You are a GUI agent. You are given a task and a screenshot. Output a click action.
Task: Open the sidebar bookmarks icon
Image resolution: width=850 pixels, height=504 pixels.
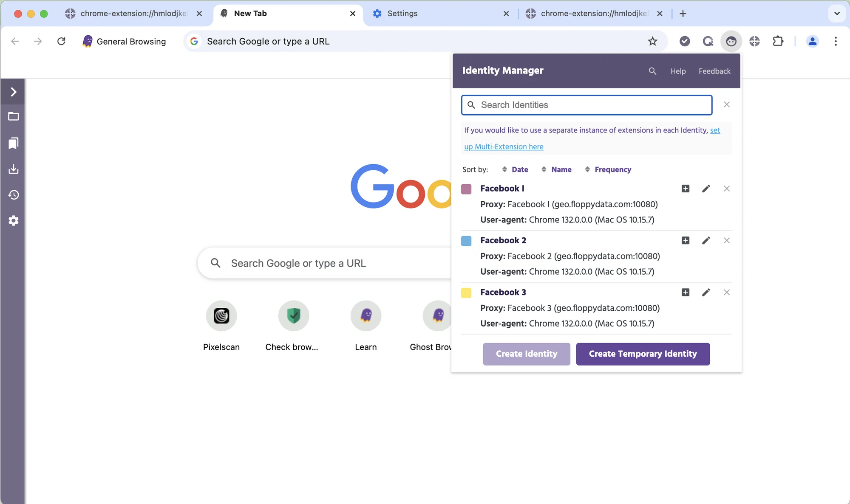13,143
